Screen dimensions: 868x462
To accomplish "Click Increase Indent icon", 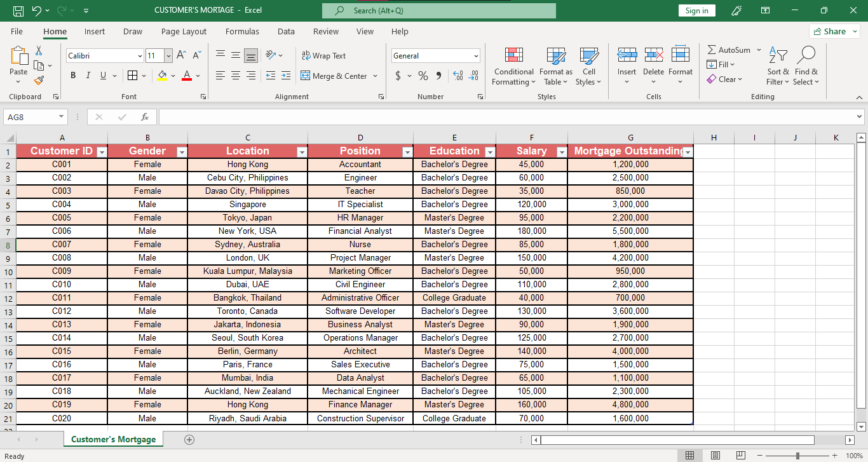I will point(285,76).
